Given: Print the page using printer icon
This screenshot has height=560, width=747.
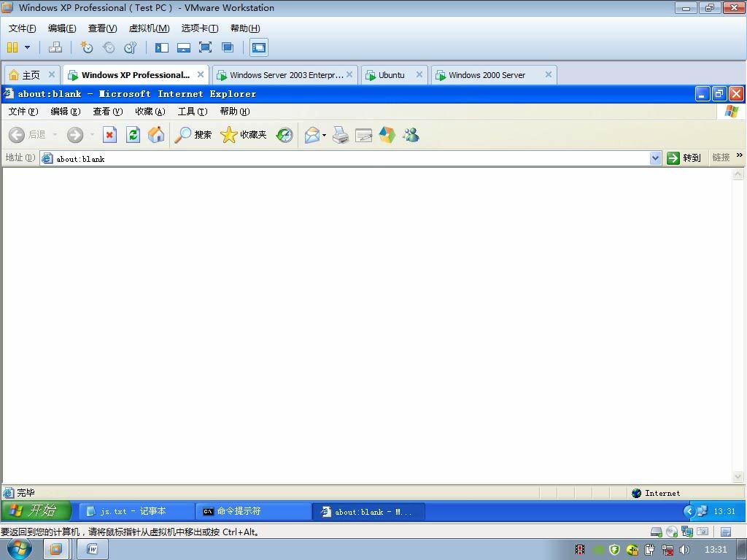Looking at the screenshot, I should point(340,135).
